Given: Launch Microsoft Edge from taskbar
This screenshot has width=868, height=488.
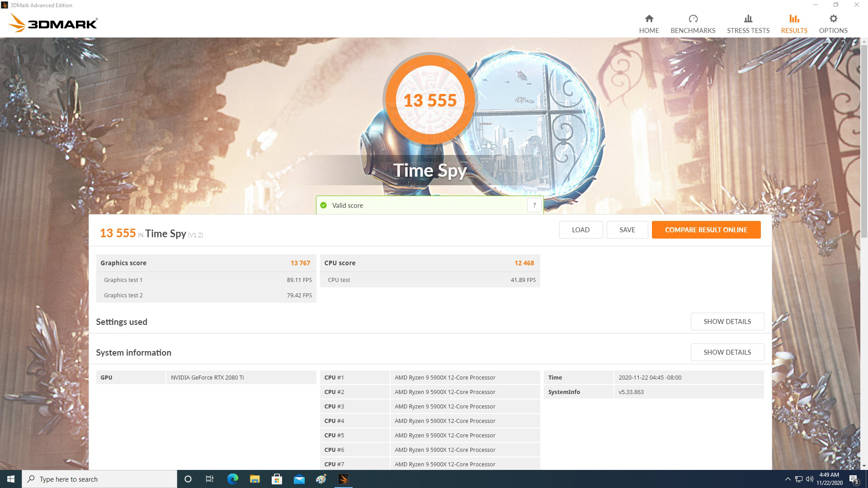Looking at the screenshot, I should tap(232, 479).
